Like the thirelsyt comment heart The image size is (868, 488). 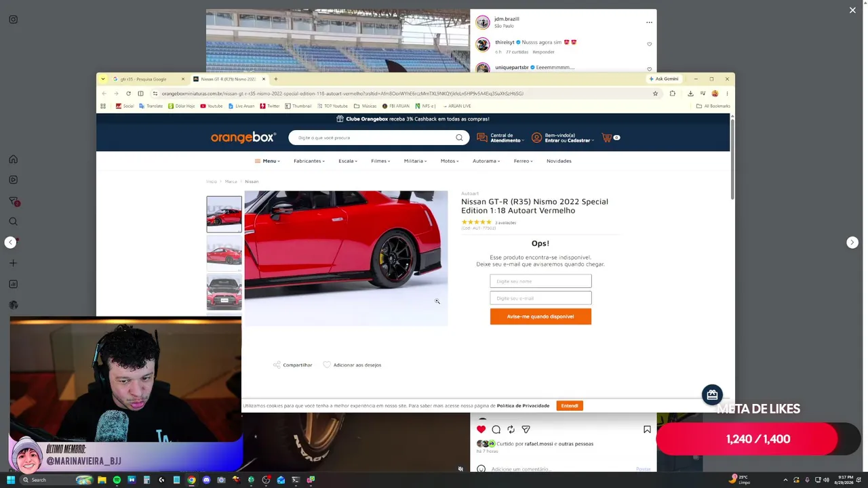[649, 45]
